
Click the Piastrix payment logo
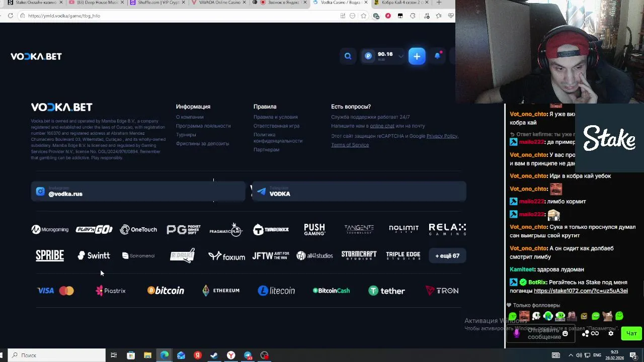(x=111, y=291)
